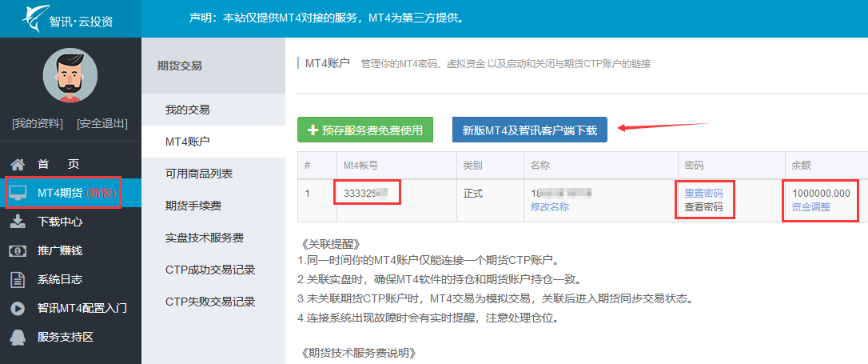Click 预存服务费免费使用 green button
Viewport: 868px width, 364px height.
pyautogui.click(x=365, y=130)
